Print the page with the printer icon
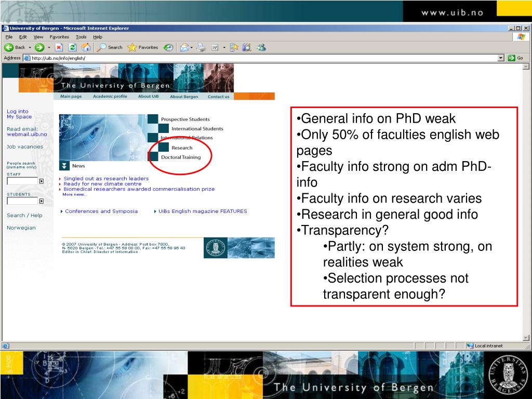 click(201, 47)
